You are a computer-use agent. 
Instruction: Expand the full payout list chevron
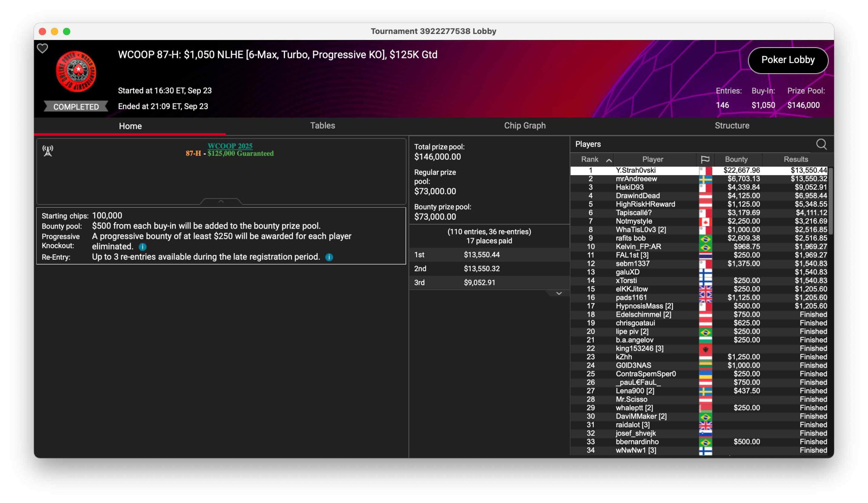click(559, 293)
